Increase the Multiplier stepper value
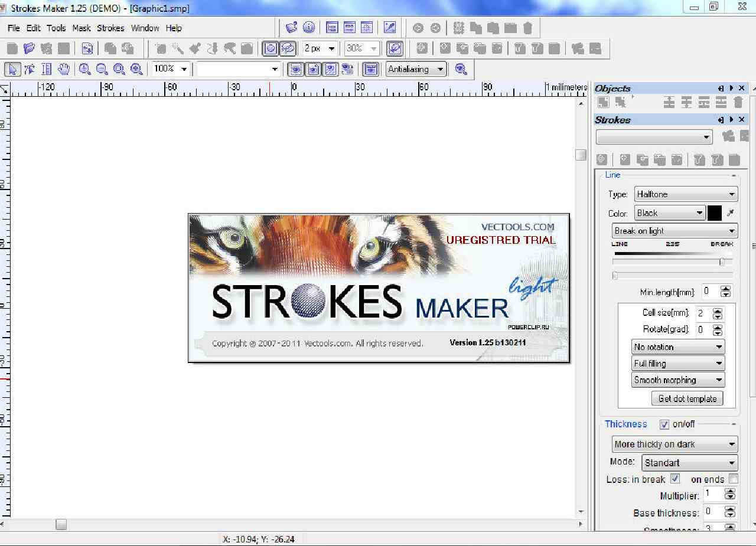The image size is (756, 546). [x=730, y=491]
